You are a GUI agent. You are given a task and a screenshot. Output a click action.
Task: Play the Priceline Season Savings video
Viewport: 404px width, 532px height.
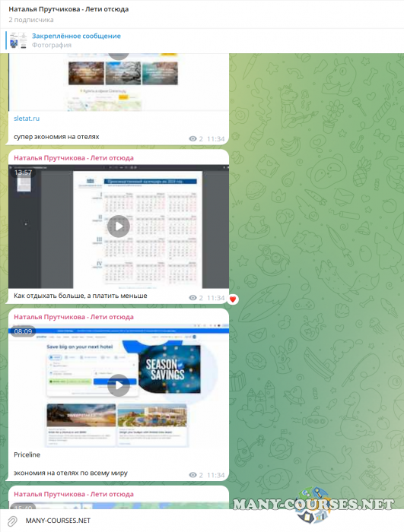pyautogui.click(x=119, y=385)
